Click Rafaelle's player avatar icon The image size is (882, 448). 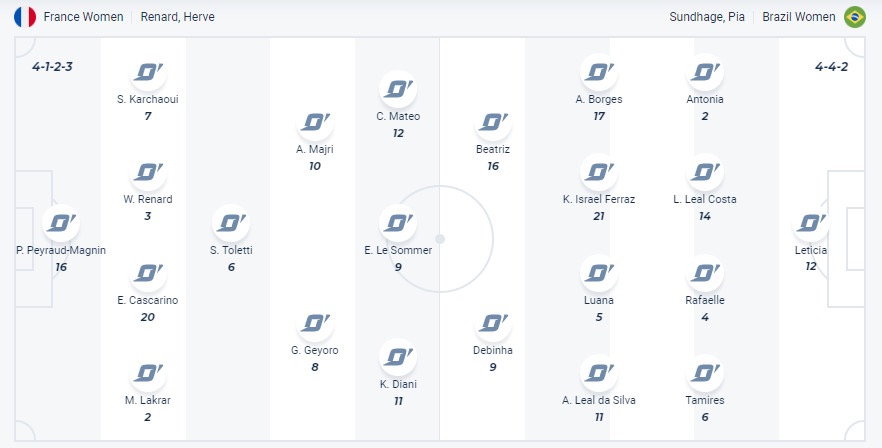pos(705,273)
